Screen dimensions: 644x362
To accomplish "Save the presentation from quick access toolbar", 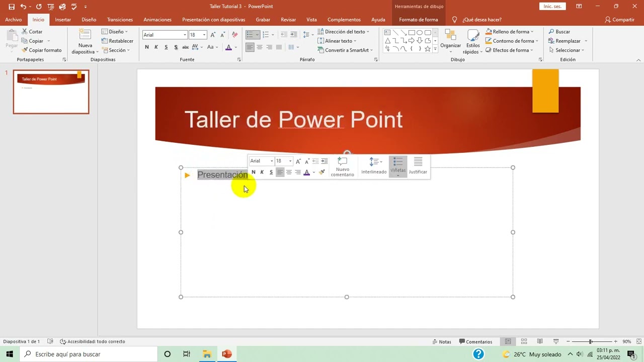I will click(12, 7).
